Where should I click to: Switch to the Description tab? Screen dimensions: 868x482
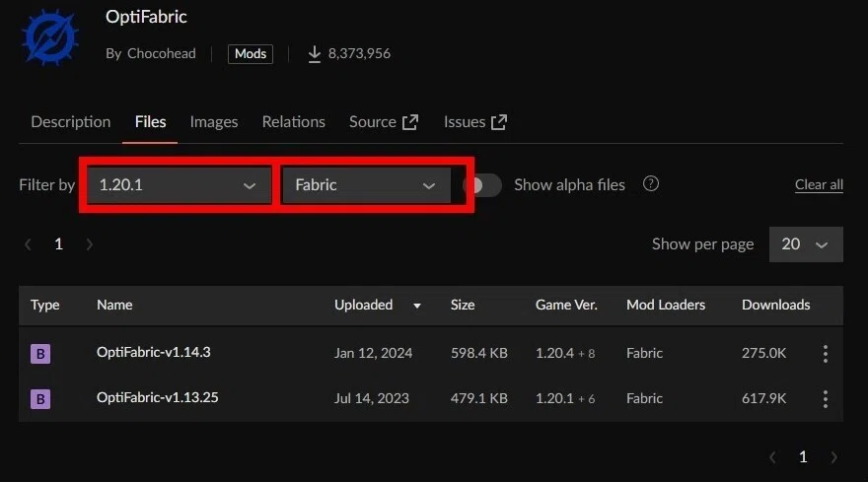71,122
